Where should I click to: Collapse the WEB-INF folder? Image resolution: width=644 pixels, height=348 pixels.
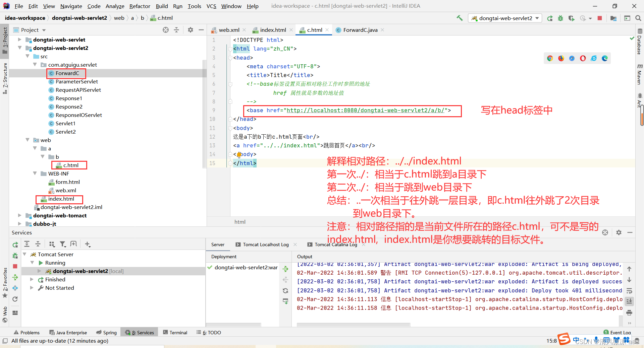tap(35, 173)
